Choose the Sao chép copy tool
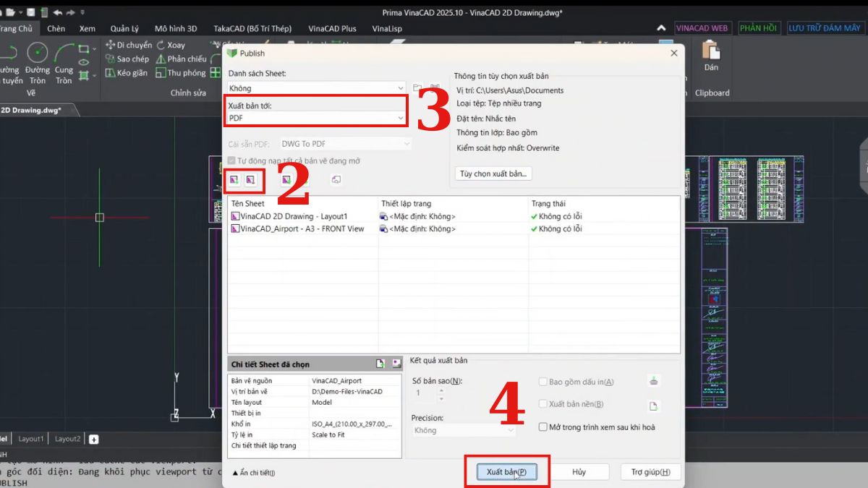The height and width of the screenshot is (488, 868). tap(127, 59)
